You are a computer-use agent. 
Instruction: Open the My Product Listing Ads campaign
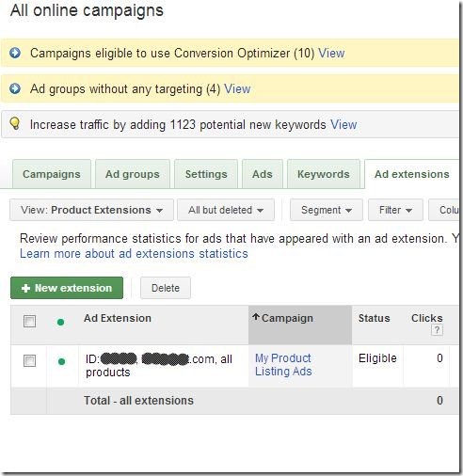pyautogui.click(x=283, y=365)
